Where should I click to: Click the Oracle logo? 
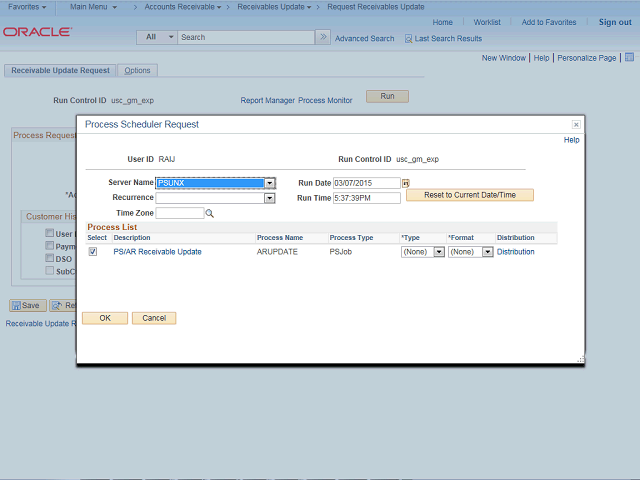[37, 32]
